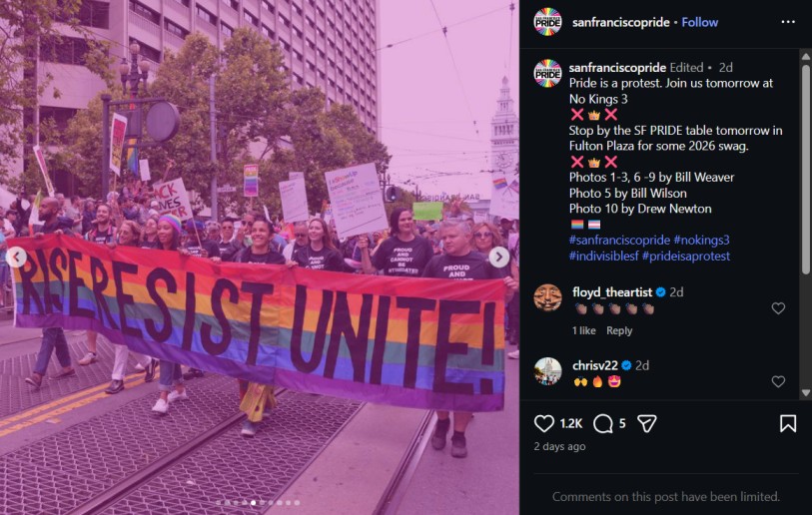Share post using paper plane icon
The image size is (812, 515).
click(647, 423)
